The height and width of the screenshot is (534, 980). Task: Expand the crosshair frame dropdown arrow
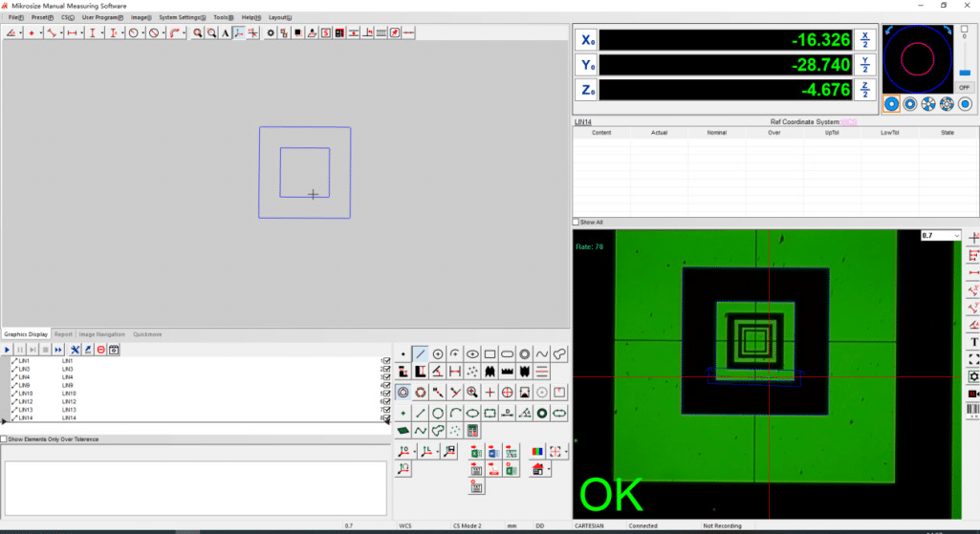coord(566,451)
